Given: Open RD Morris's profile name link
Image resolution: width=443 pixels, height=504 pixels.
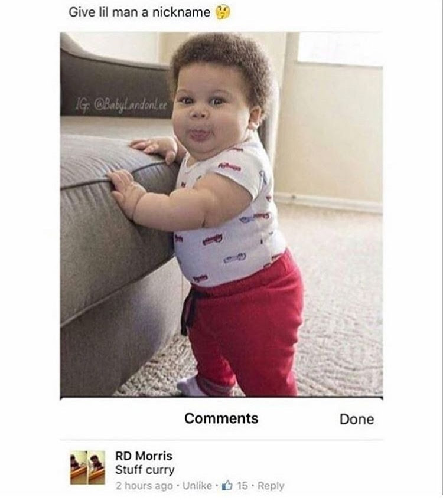Looking at the screenshot, I should pos(144,456).
